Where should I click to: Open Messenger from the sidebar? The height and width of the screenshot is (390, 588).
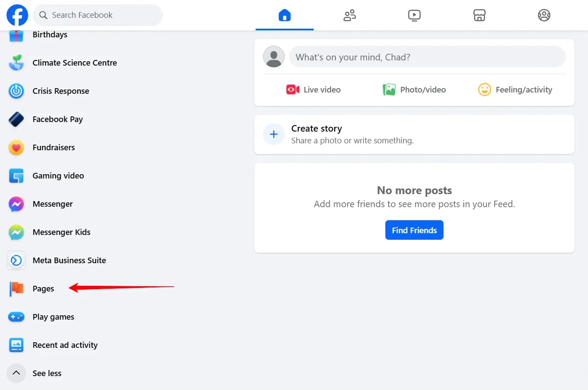point(53,204)
